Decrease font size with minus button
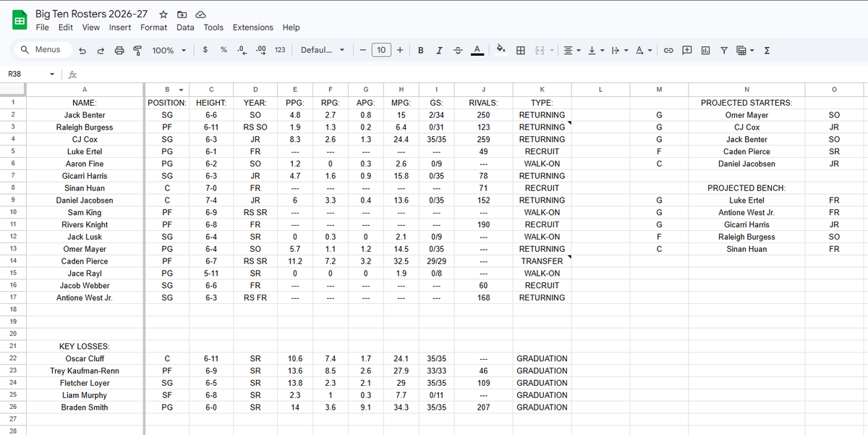 point(362,50)
